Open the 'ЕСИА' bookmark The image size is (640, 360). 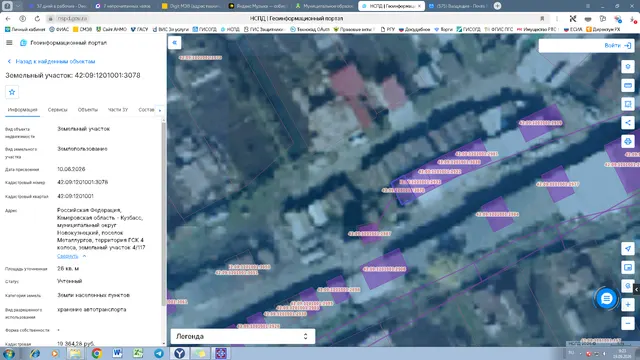coord(573,29)
